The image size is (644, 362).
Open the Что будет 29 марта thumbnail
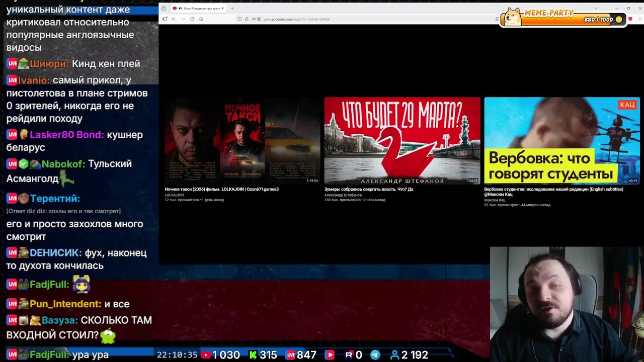pos(402,141)
